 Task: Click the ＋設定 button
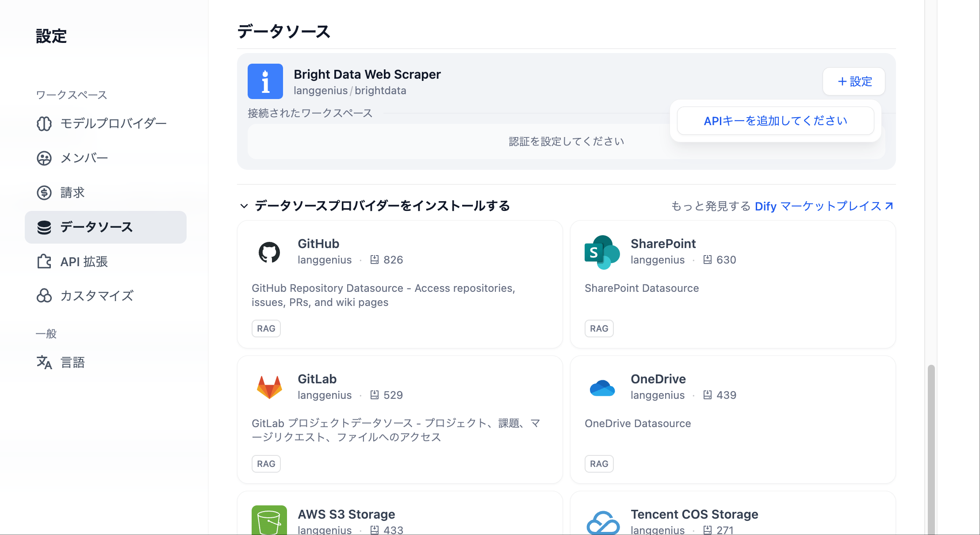[854, 81]
